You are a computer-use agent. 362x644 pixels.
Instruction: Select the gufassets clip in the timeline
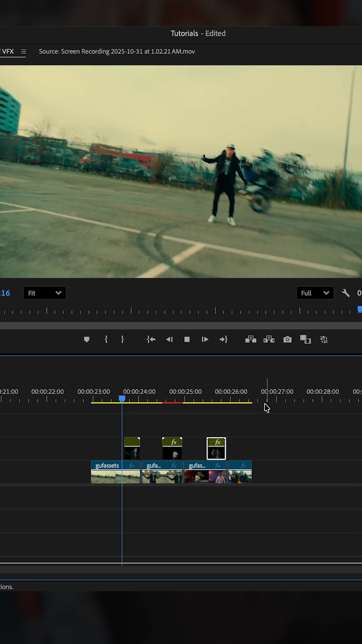(115, 472)
